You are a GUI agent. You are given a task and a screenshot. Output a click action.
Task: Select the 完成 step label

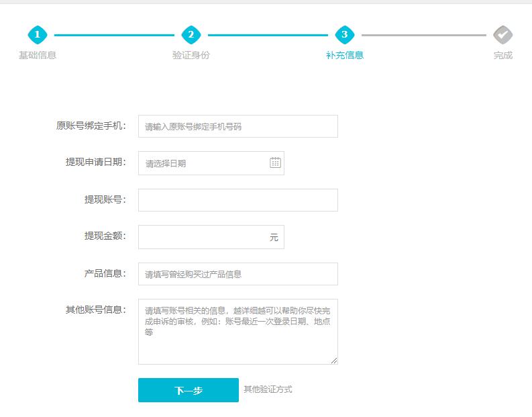pyautogui.click(x=502, y=55)
